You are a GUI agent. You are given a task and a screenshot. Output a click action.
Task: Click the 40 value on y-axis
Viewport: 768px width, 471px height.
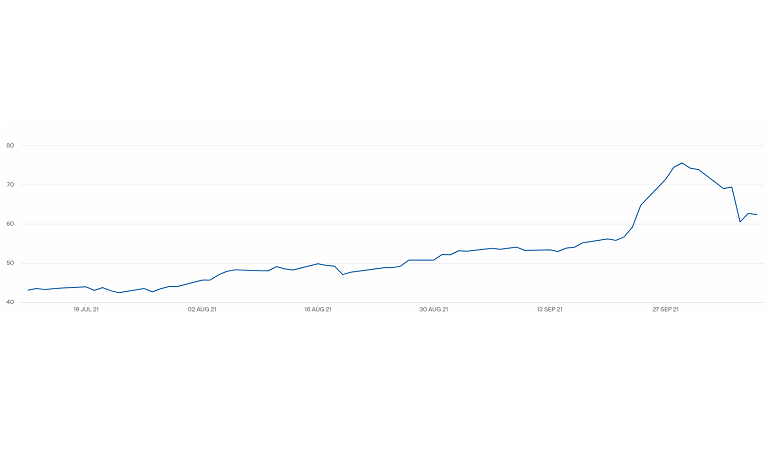[10, 302]
